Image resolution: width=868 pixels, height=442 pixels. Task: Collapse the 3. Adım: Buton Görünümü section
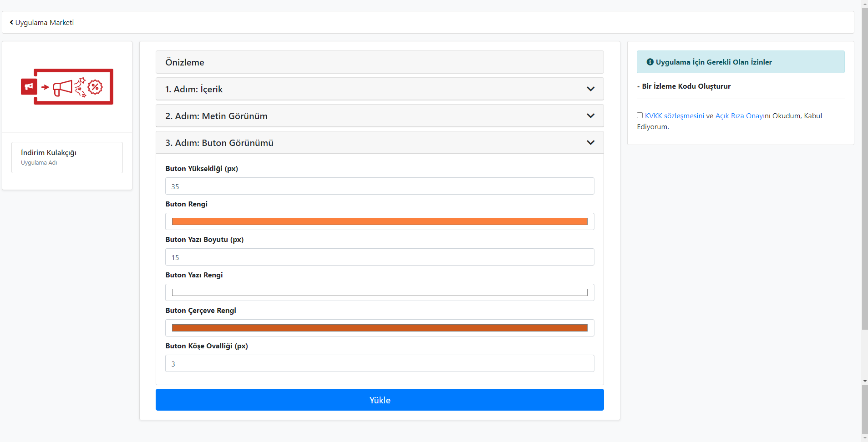coord(380,143)
